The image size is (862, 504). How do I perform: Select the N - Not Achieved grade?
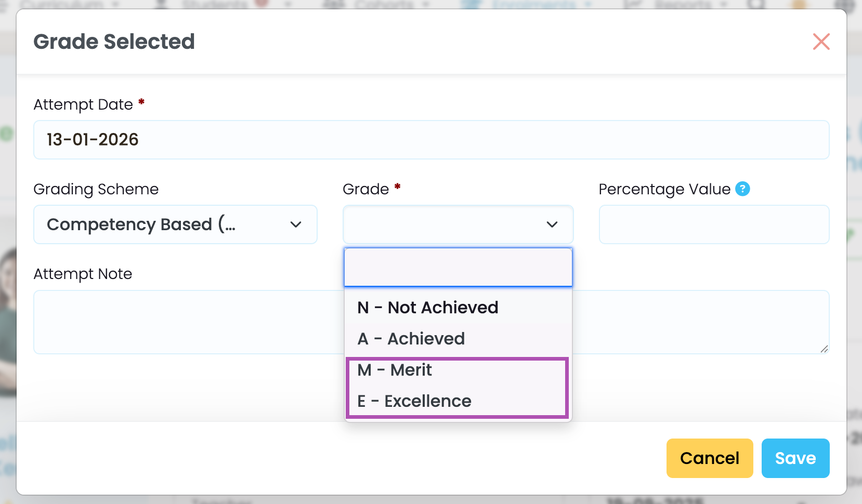pos(427,308)
